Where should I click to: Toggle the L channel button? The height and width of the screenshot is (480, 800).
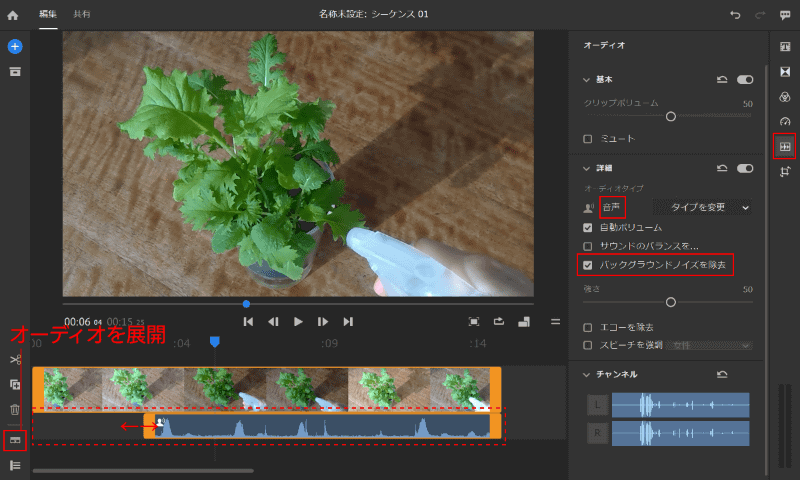(x=597, y=405)
